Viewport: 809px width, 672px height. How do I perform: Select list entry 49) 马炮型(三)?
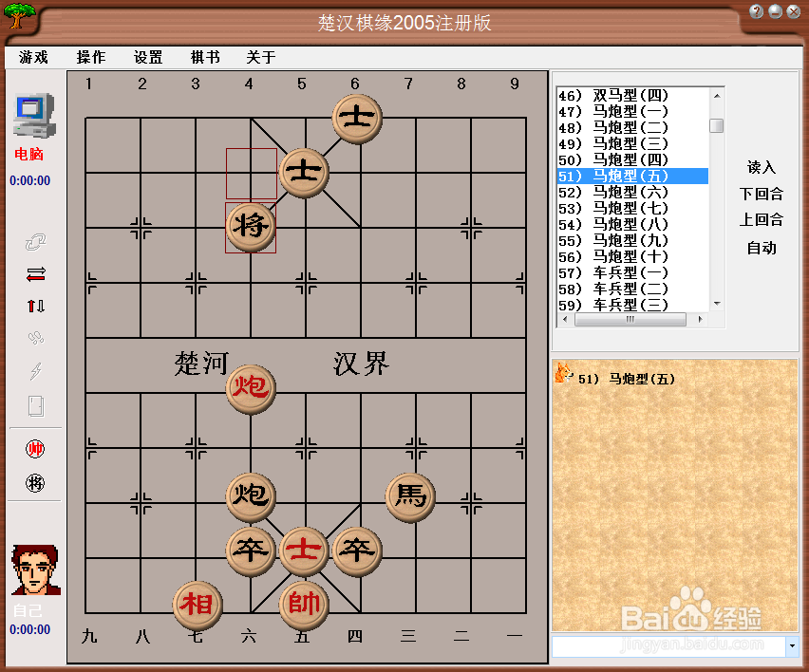(632, 144)
